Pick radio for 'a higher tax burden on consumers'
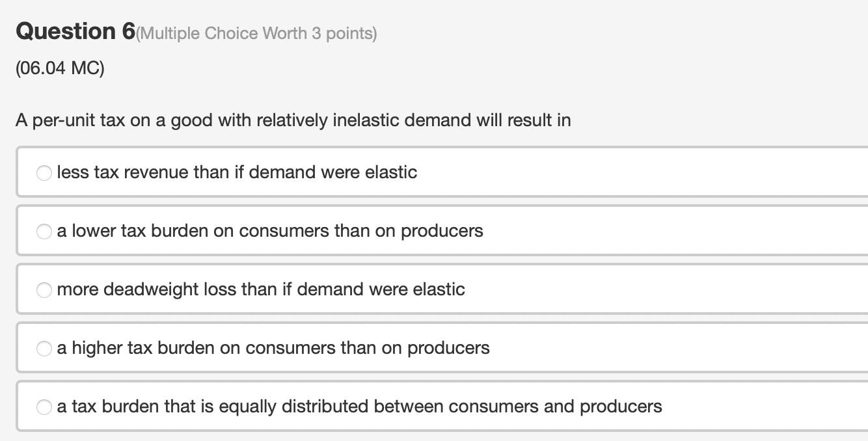This screenshot has height=441, width=868. pos(44,349)
